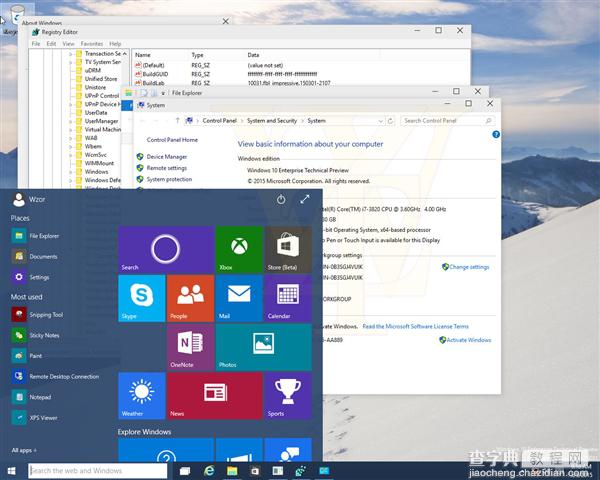The image size is (600, 480).
Task: Select the BuildLab registry value
Action: pyautogui.click(x=153, y=83)
